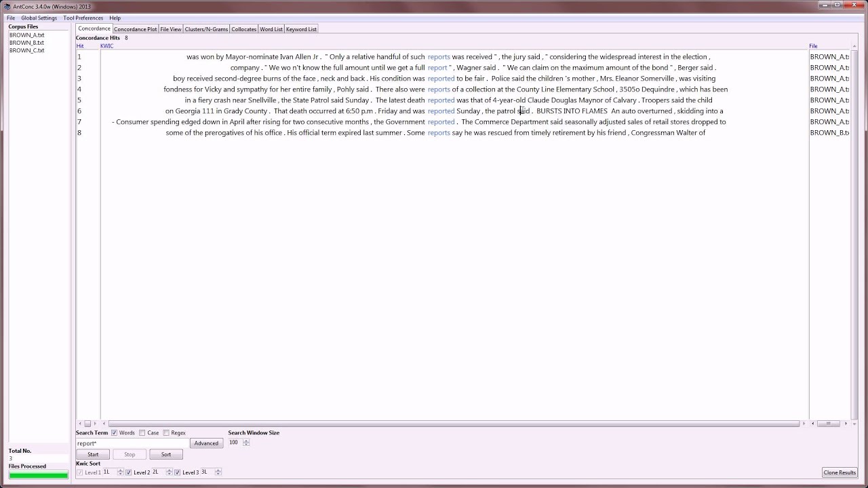
Task: Click the KWIC pane scroll-right arrow
Action: 804,424
